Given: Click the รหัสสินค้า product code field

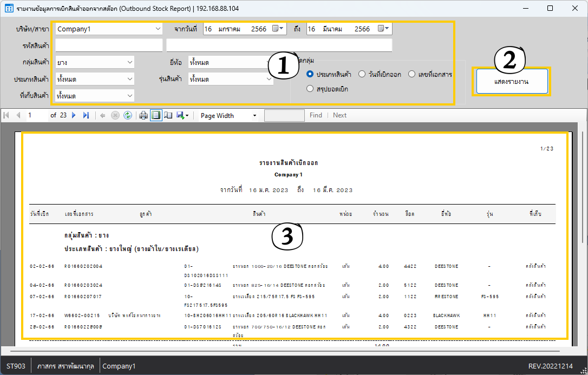Looking at the screenshot, I should pyautogui.click(x=109, y=45).
